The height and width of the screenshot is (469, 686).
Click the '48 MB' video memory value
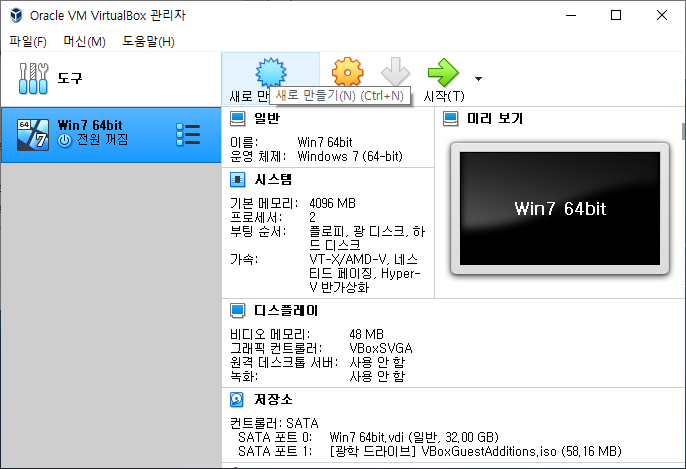click(x=367, y=335)
